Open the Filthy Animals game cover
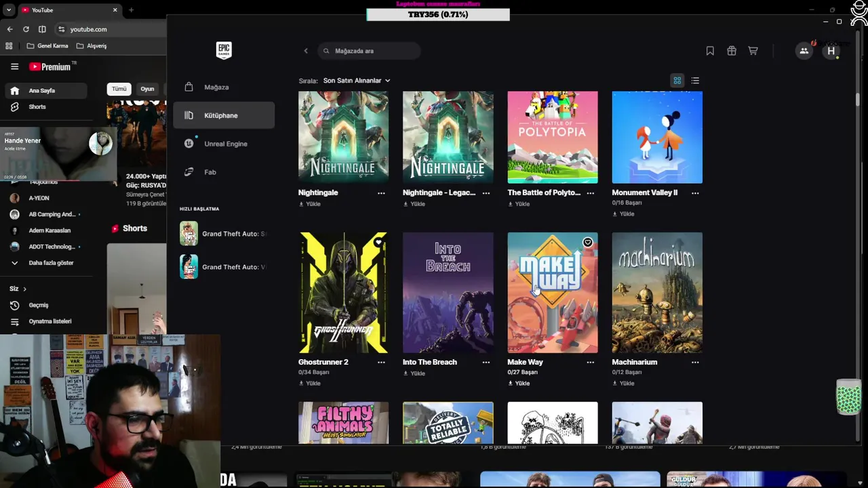Image resolution: width=868 pixels, height=488 pixels. [344, 423]
